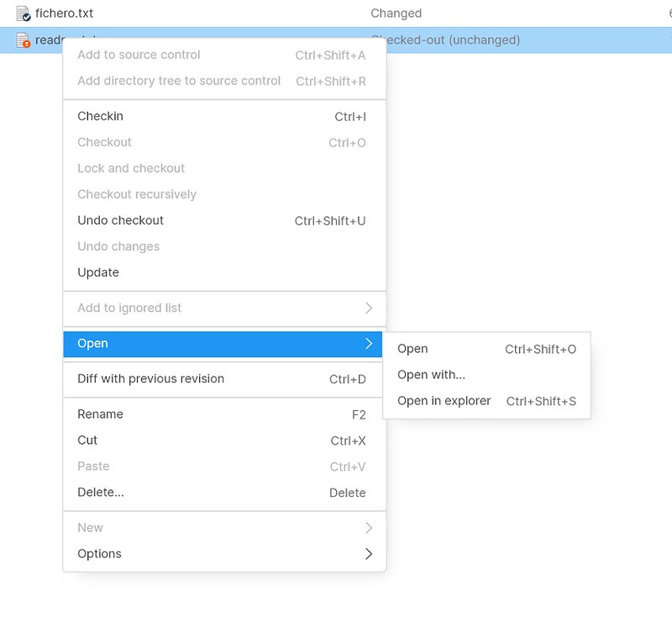Click Open in the submenu
Image resolution: width=672 pixels, height=638 pixels.
[x=412, y=348]
